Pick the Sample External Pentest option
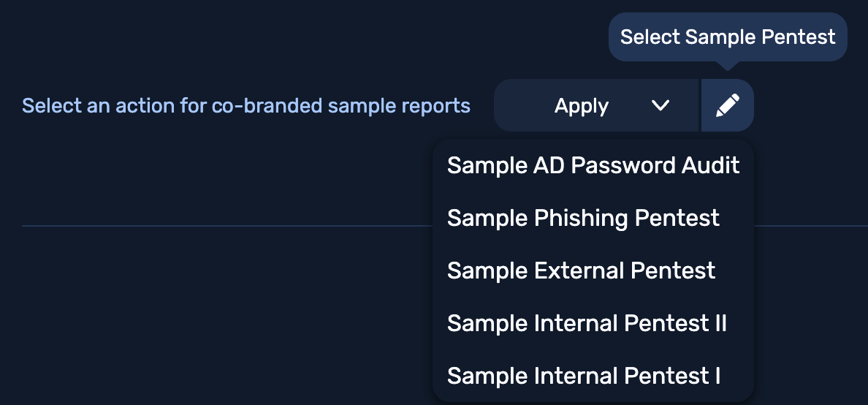 coord(581,270)
